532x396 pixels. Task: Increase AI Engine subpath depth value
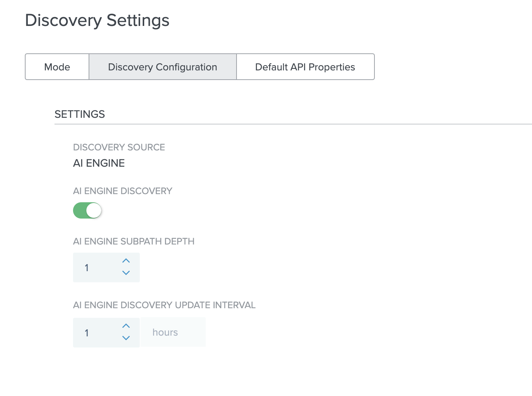pyautogui.click(x=126, y=261)
